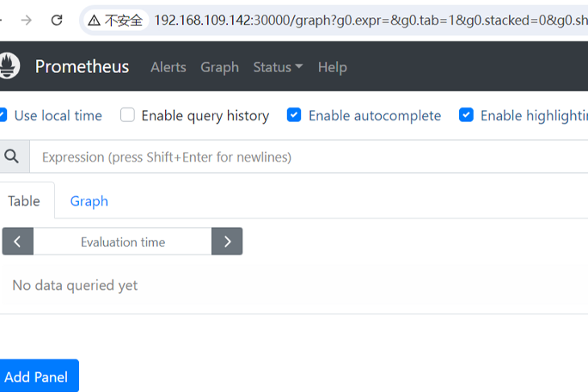Expand the Status dropdown menu
Screen dimensions: 588x392
point(278,67)
